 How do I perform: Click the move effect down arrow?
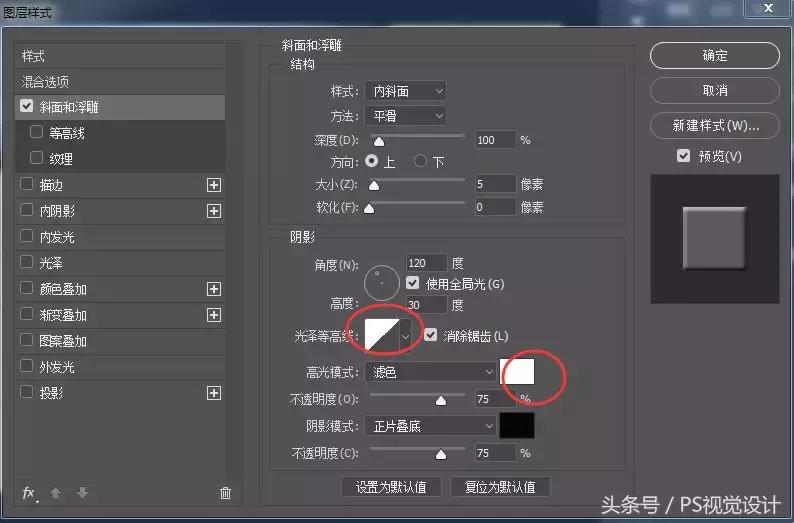click(82, 492)
